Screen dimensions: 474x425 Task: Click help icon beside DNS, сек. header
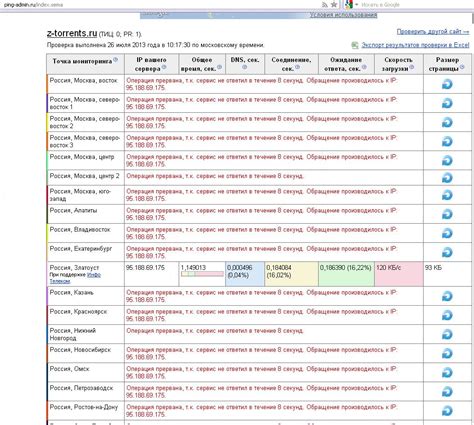(x=244, y=67)
